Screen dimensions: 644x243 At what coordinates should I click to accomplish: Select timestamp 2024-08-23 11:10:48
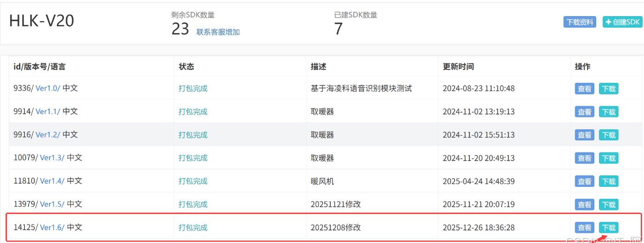click(479, 88)
